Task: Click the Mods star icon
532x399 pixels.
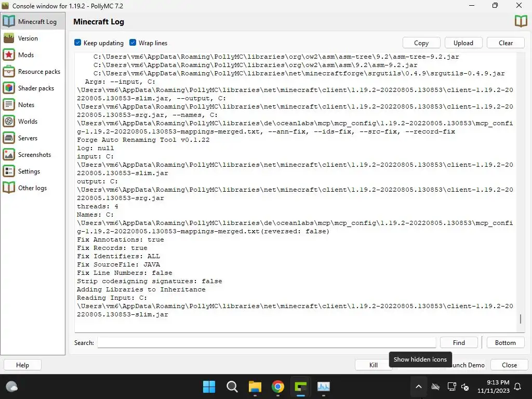Action: (x=9, y=55)
